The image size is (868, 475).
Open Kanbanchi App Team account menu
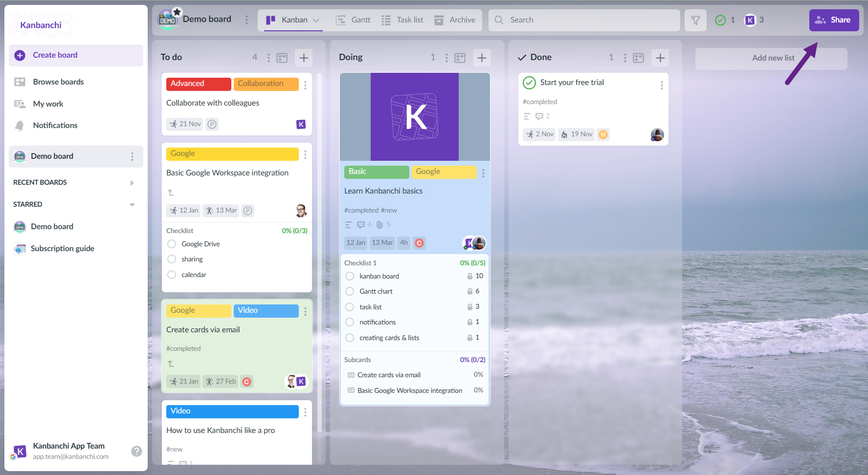pos(70,451)
